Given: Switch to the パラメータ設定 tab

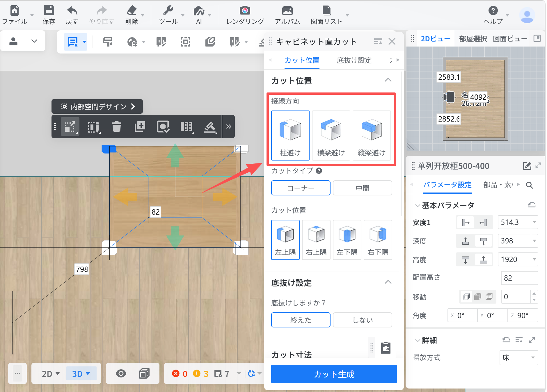Looking at the screenshot, I should [x=447, y=185].
